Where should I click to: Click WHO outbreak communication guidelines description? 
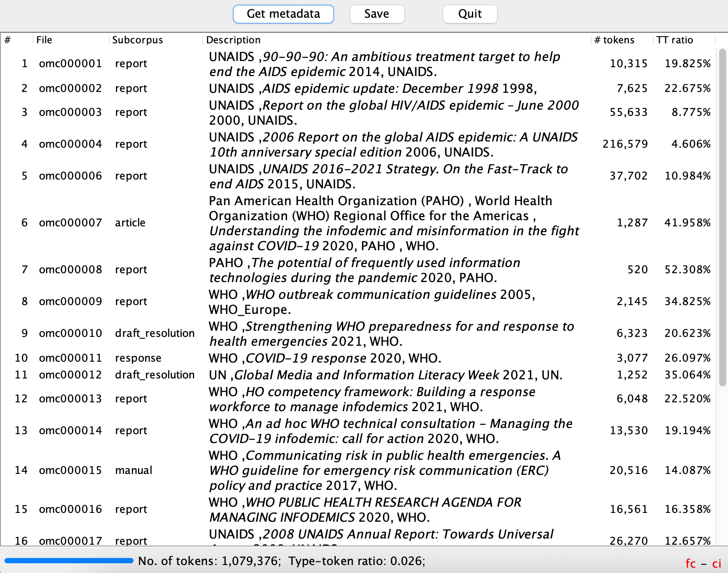coord(372,302)
